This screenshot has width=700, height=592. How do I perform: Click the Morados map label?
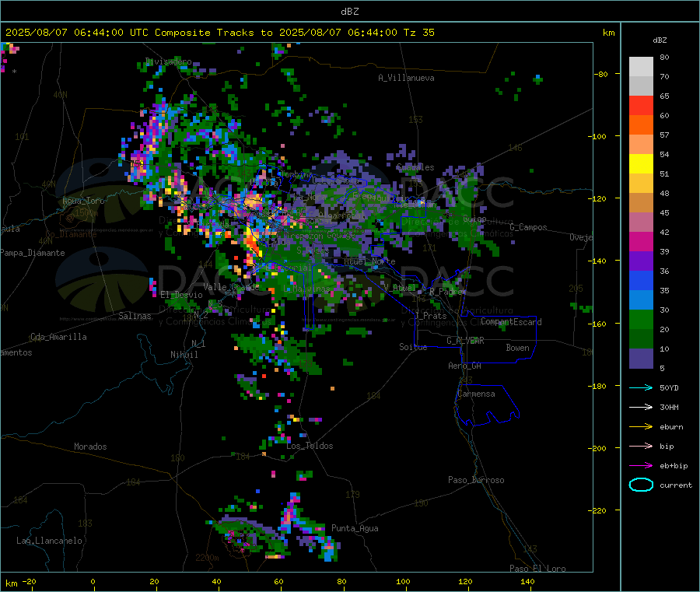click(x=90, y=447)
